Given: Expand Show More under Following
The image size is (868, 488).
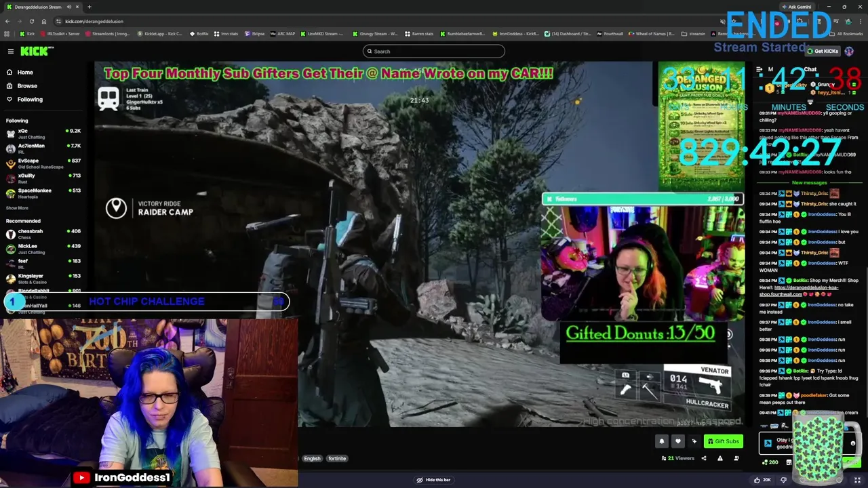Looking at the screenshot, I should (17, 208).
